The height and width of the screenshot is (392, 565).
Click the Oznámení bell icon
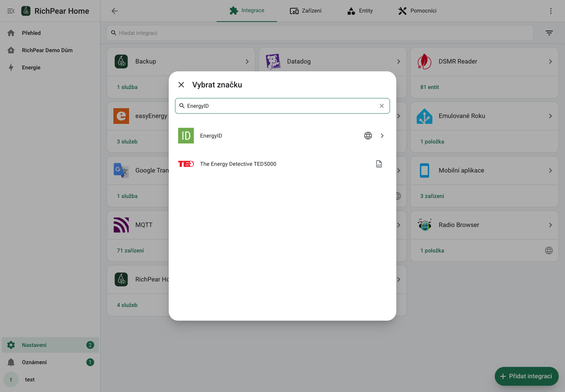(x=11, y=362)
